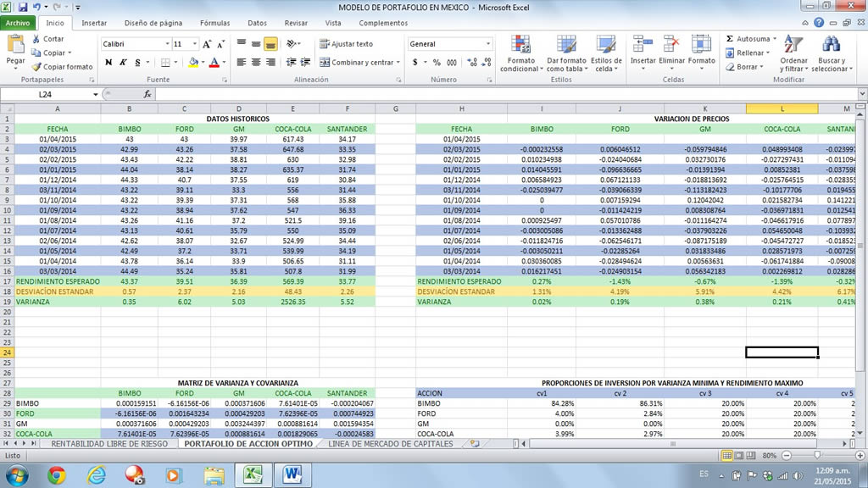Image resolution: width=868 pixels, height=488 pixels.
Task: Open the Calibri font name dropdown
Action: 167,44
